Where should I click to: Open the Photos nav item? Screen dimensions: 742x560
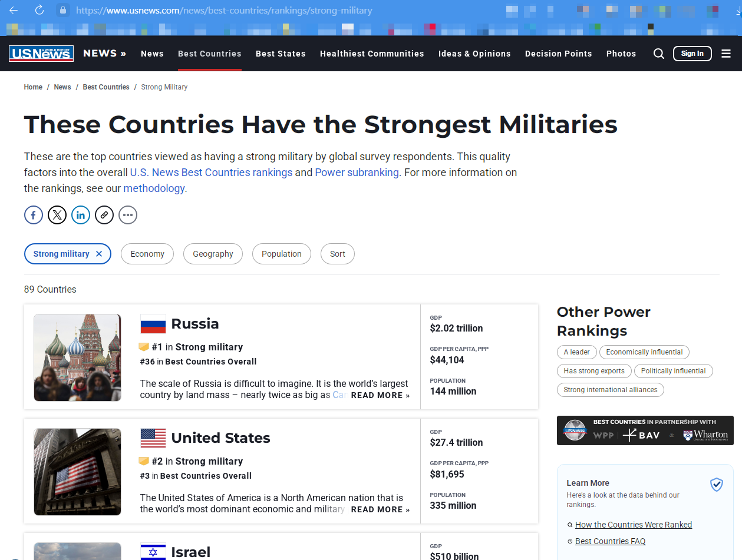tap(621, 54)
